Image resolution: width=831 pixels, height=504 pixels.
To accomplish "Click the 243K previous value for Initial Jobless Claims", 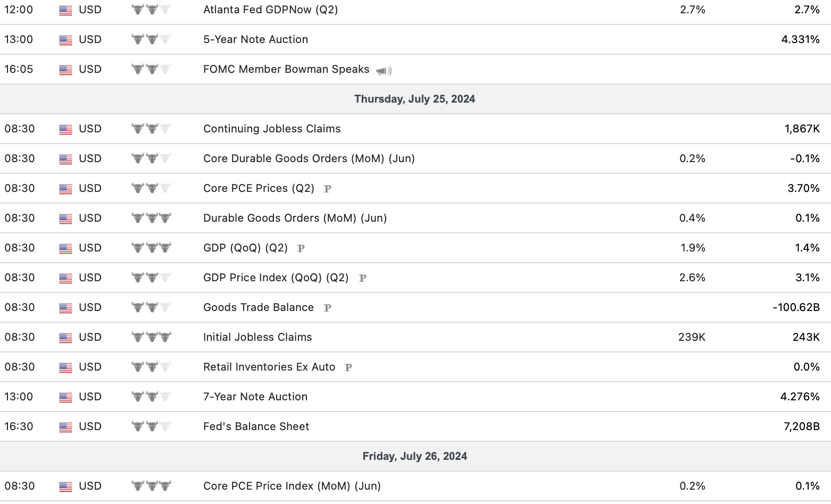I will [x=805, y=337].
